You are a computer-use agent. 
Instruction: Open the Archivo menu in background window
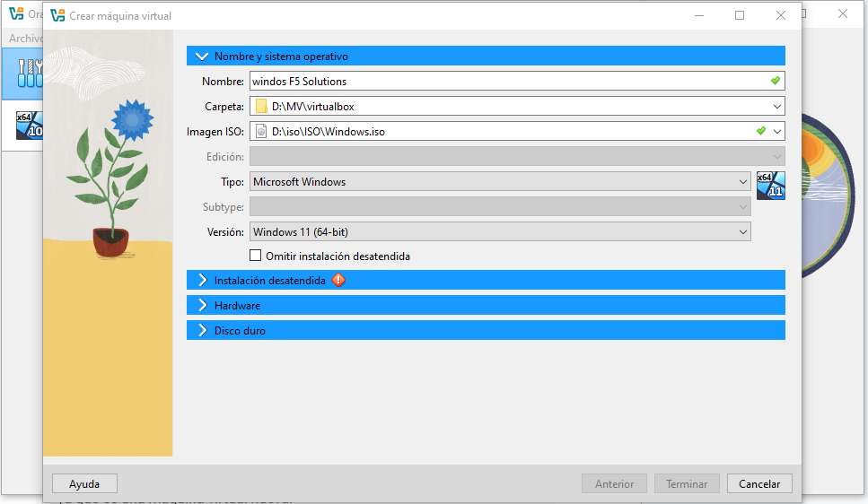[x=24, y=39]
